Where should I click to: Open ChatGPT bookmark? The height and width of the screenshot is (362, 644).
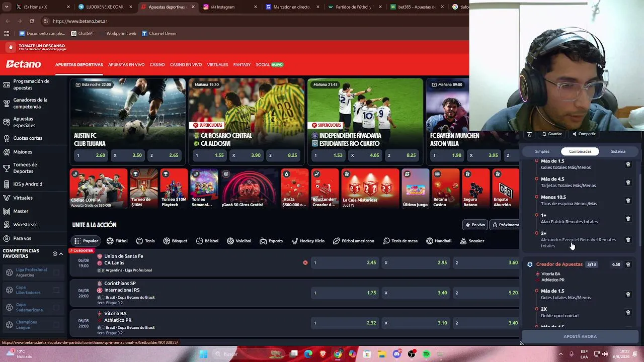pyautogui.click(x=83, y=34)
